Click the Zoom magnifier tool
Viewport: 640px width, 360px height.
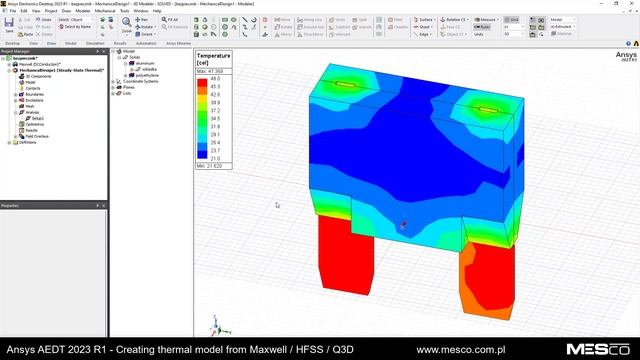[x=127, y=23]
